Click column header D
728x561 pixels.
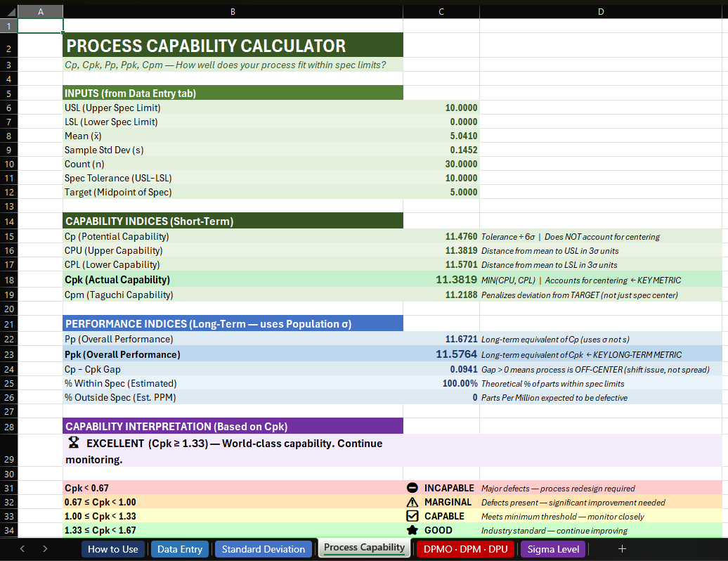(601, 11)
